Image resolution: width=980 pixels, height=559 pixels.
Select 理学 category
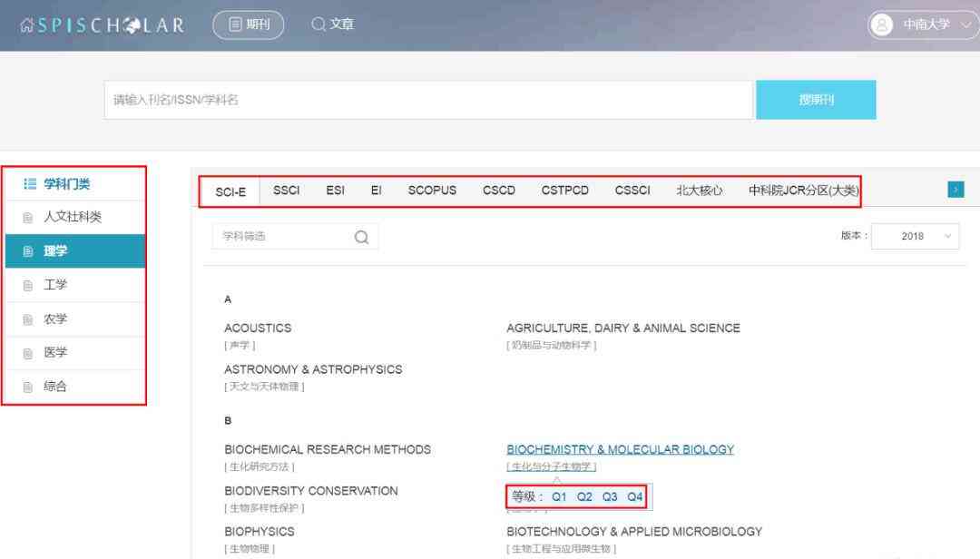[x=75, y=250]
